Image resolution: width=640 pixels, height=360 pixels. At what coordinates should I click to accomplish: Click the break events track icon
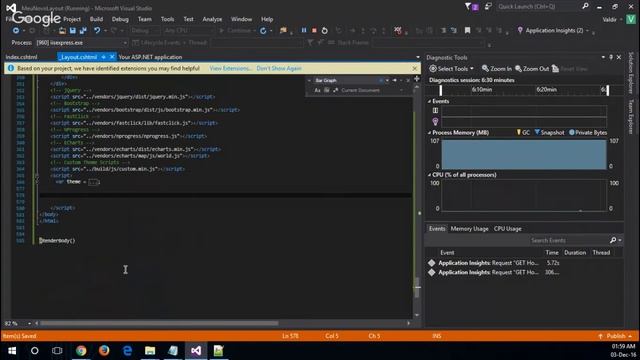coord(435,111)
